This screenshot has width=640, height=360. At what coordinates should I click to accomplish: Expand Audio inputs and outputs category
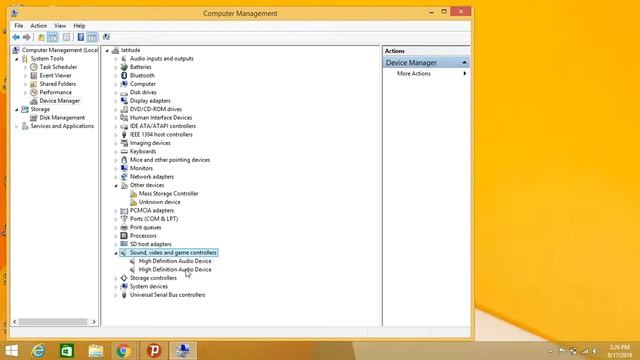pos(116,59)
